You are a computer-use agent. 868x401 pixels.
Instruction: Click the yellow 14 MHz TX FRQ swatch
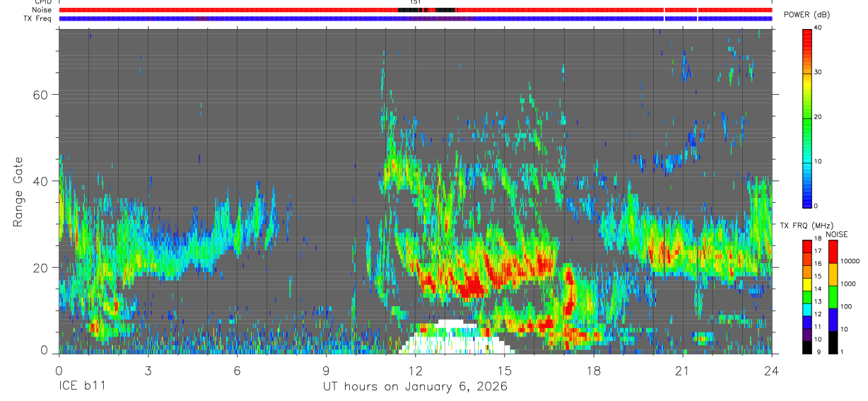[807, 284]
